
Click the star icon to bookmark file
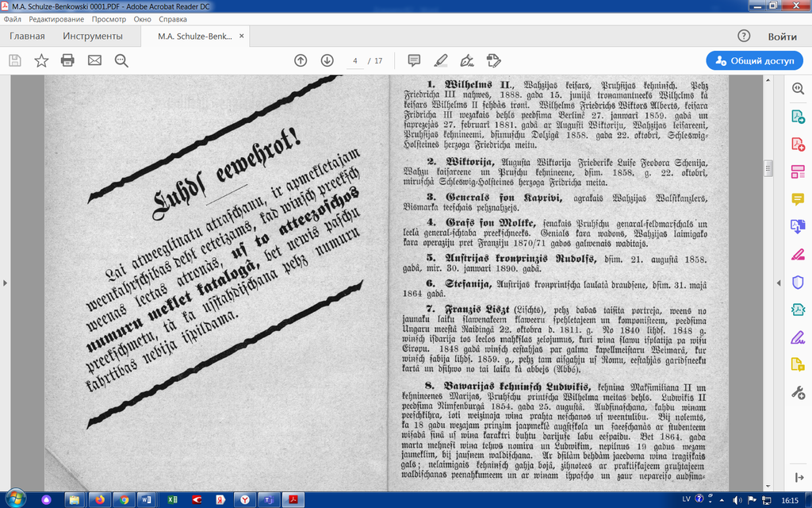[x=41, y=60]
